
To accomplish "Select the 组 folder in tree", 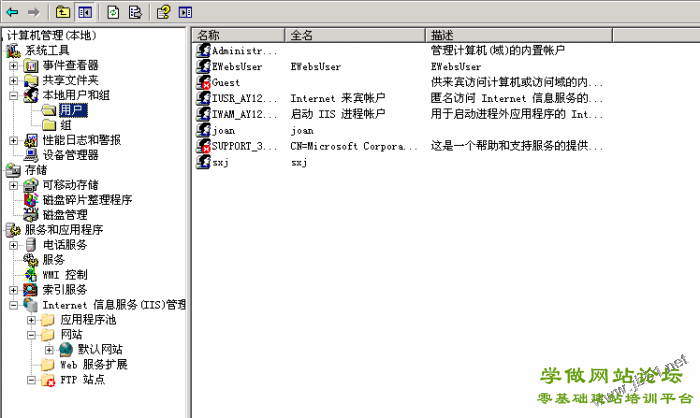I will [x=66, y=125].
